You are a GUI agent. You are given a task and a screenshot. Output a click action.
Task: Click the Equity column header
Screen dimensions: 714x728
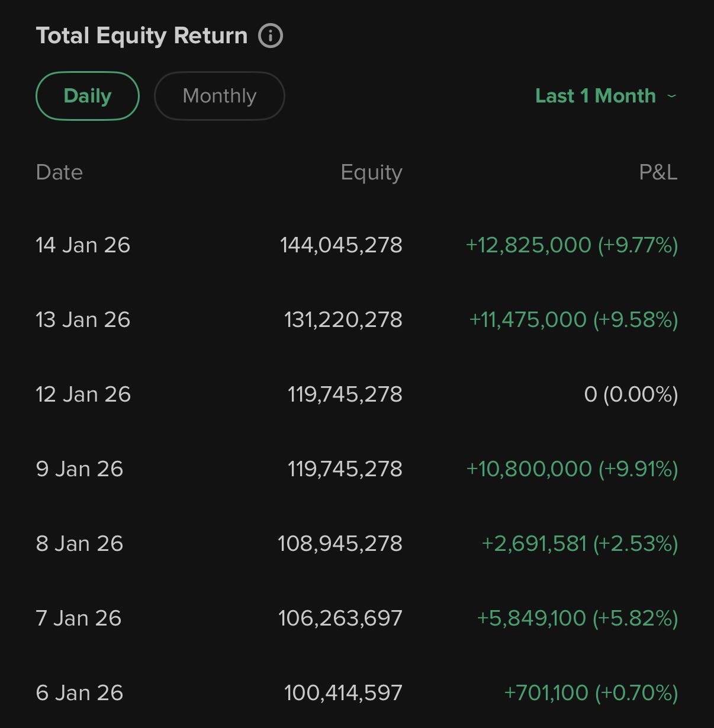click(371, 172)
